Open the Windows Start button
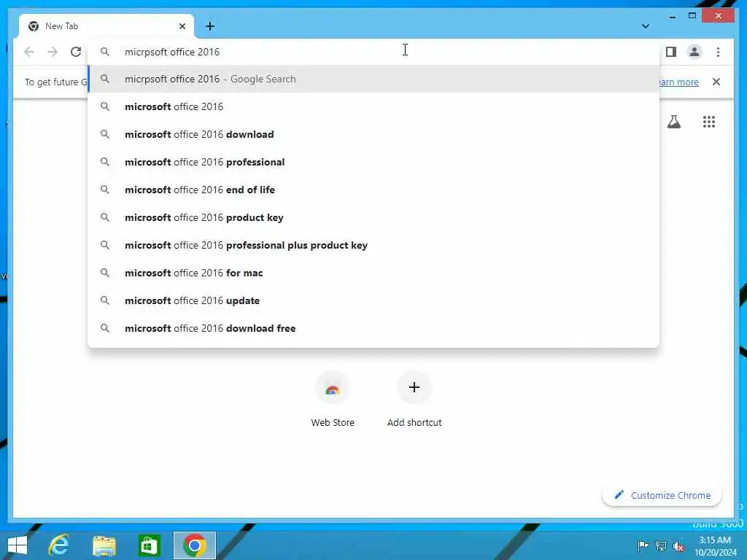 point(18,545)
